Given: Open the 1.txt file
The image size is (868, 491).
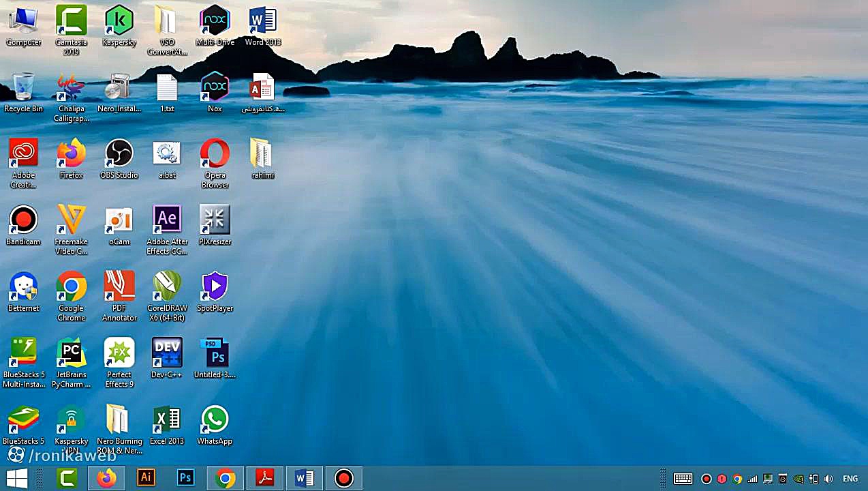Looking at the screenshot, I should tap(167, 92).
